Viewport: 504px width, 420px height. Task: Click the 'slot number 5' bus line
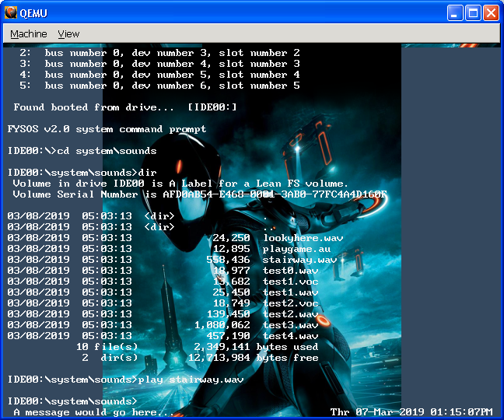[x=159, y=86]
